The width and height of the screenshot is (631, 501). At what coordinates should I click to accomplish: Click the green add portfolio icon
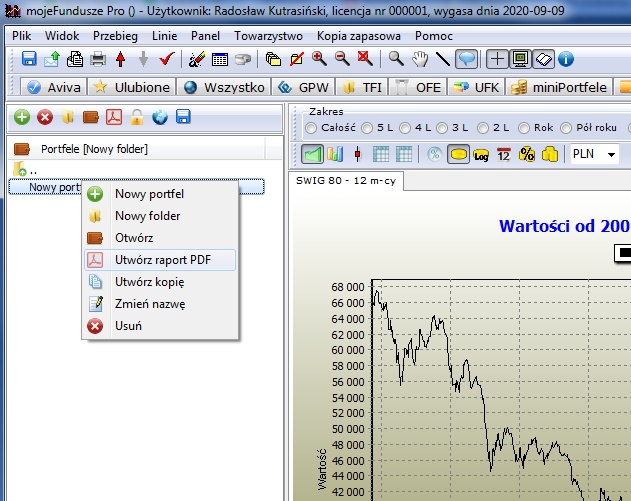[21, 118]
